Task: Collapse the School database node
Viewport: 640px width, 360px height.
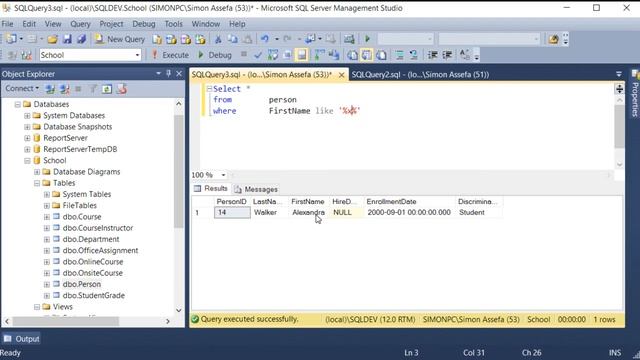Action: coord(27,161)
